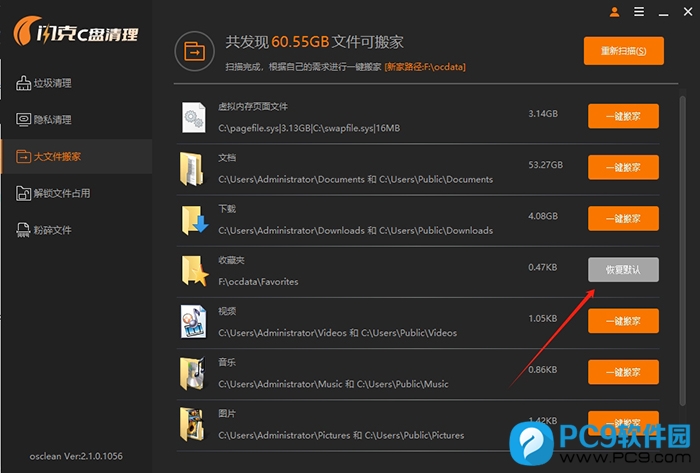The height and width of the screenshot is (473, 700).
Task: Click the Videos path text
Action: (338, 333)
